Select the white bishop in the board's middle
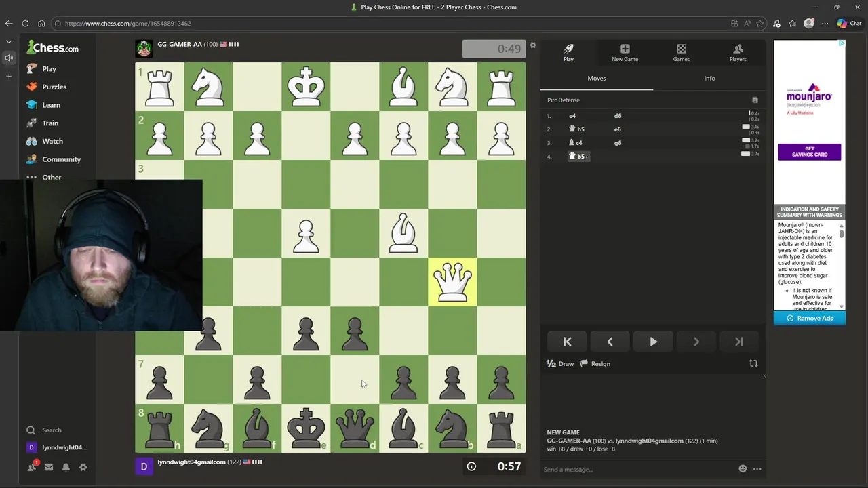This screenshot has width=868, height=488. (403, 233)
